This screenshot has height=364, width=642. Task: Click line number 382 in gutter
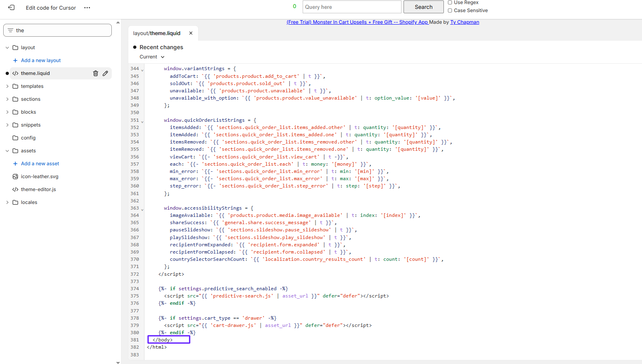[x=134, y=347]
